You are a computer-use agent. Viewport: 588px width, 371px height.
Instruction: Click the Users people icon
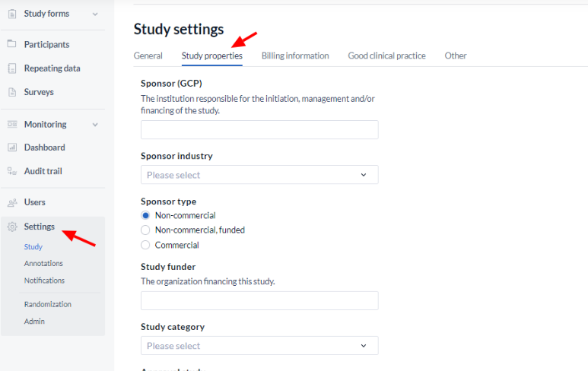click(12, 202)
